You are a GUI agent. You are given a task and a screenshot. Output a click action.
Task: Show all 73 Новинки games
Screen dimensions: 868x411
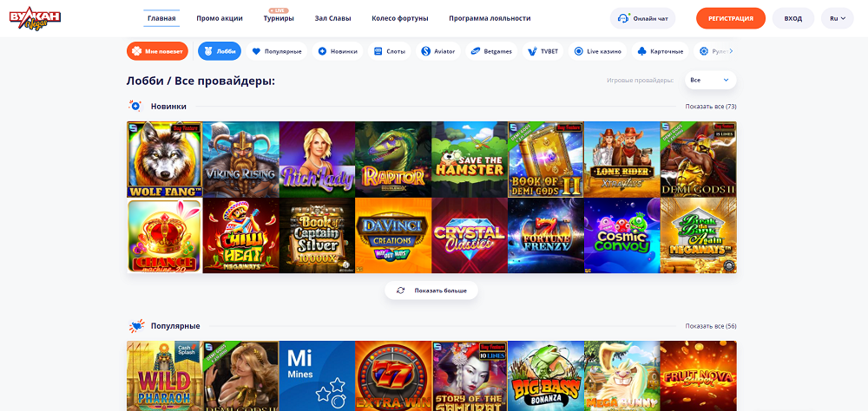point(711,106)
